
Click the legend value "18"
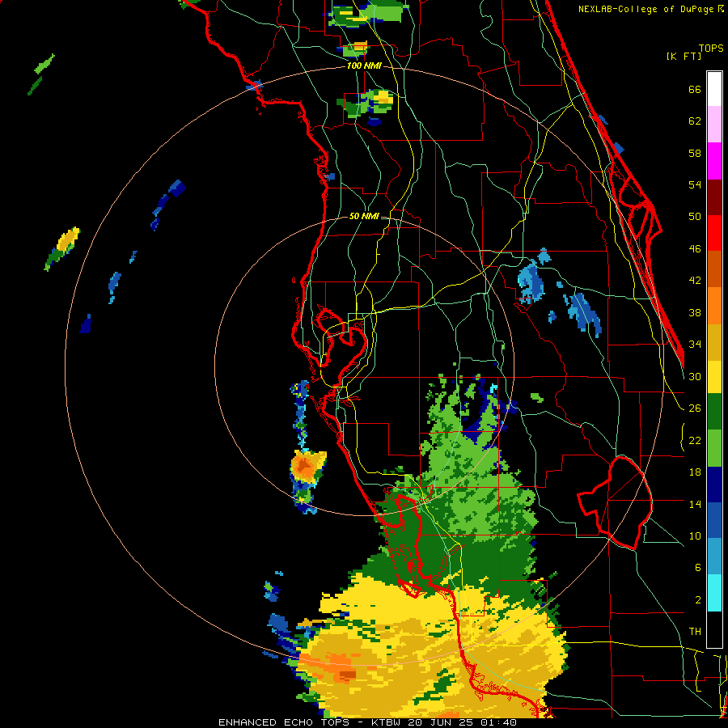pyautogui.click(x=695, y=472)
